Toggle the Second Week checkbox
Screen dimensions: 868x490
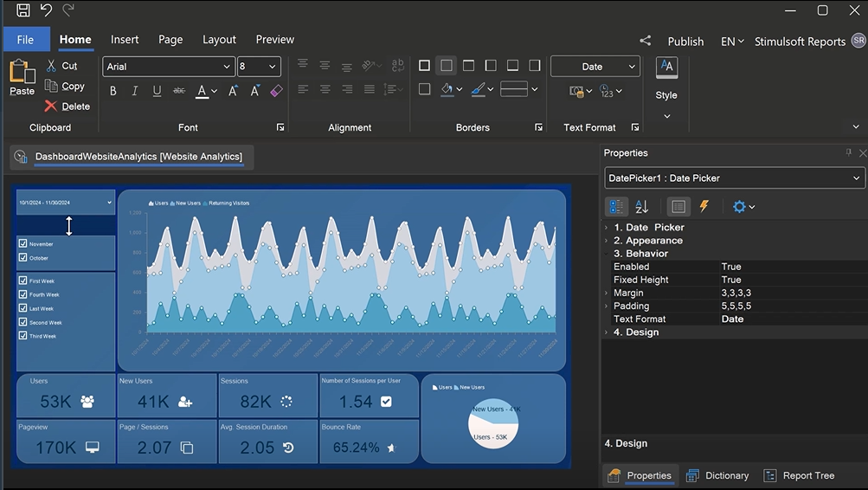[23, 322]
